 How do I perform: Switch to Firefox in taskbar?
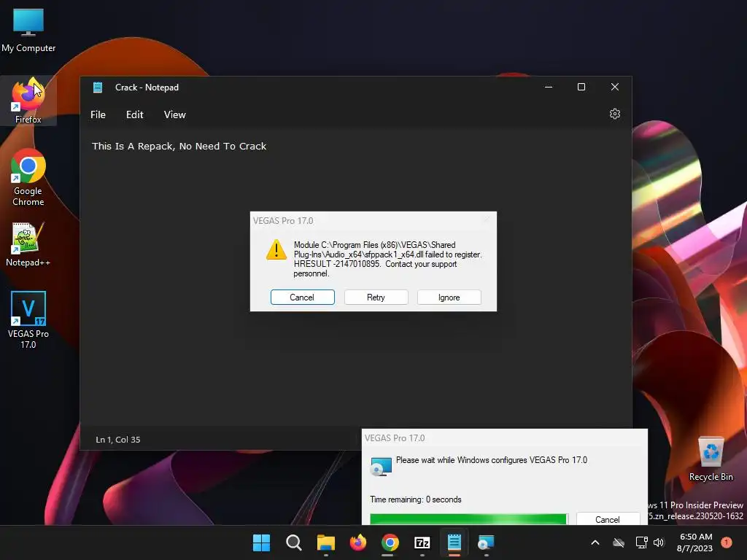(x=357, y=542)
